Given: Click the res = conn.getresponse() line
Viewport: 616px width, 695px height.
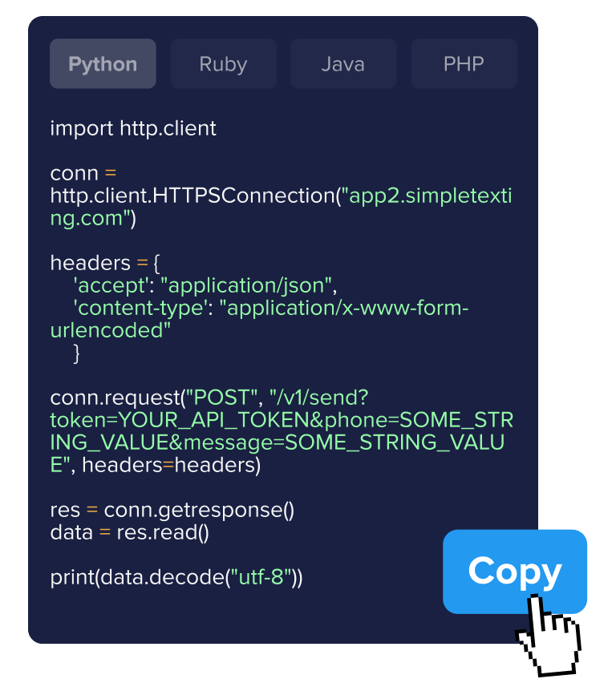Looking at the screenshot, I should 172,509.
